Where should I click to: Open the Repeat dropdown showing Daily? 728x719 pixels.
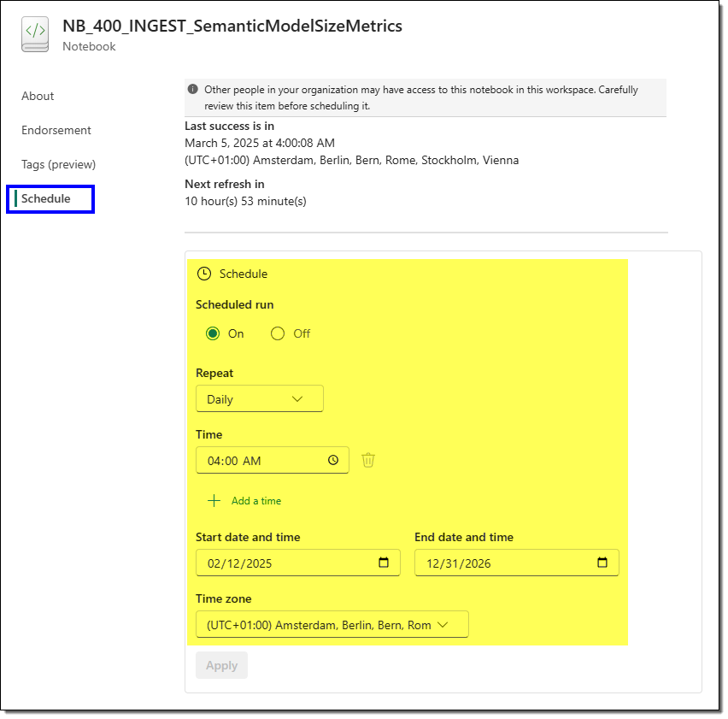tap(259, 398)
